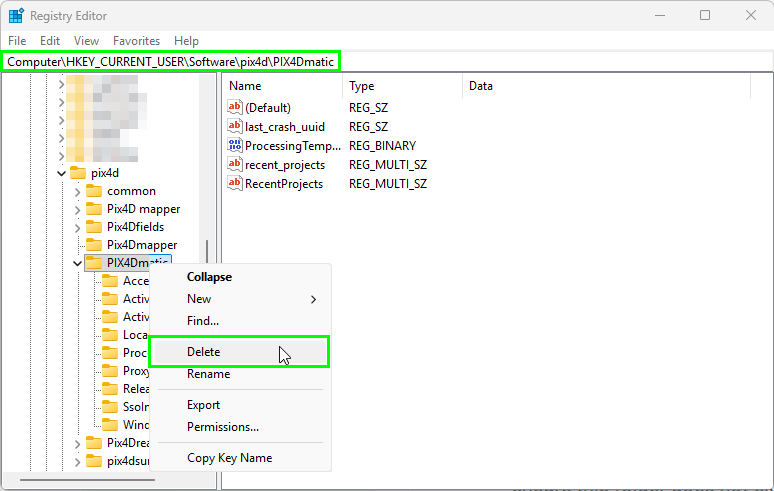
Task: Select the Ssolr subkey folder icon
Action: tap(110, 407)
